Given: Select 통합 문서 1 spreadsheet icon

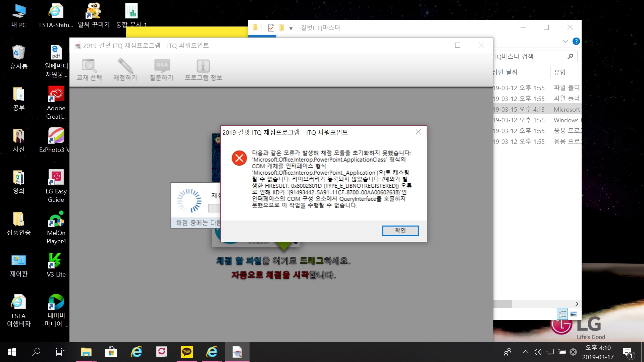Looking at the screenshot, I should click(131, 16).
